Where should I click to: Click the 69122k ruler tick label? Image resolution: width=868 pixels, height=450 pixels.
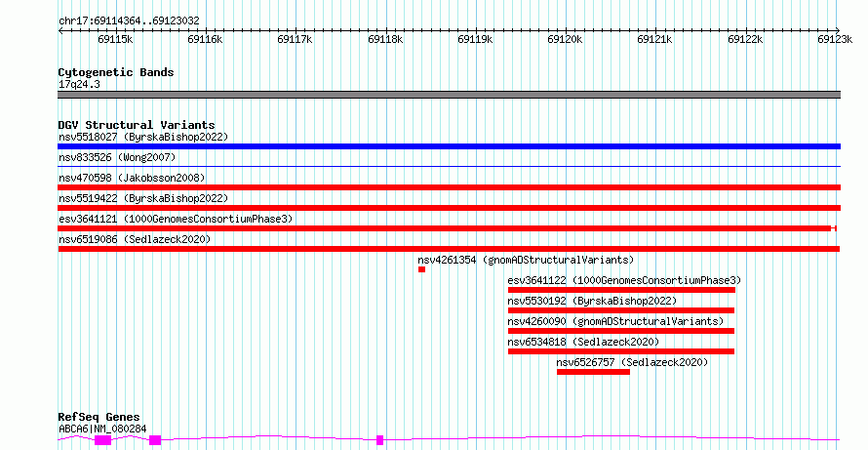coord(745,39)
